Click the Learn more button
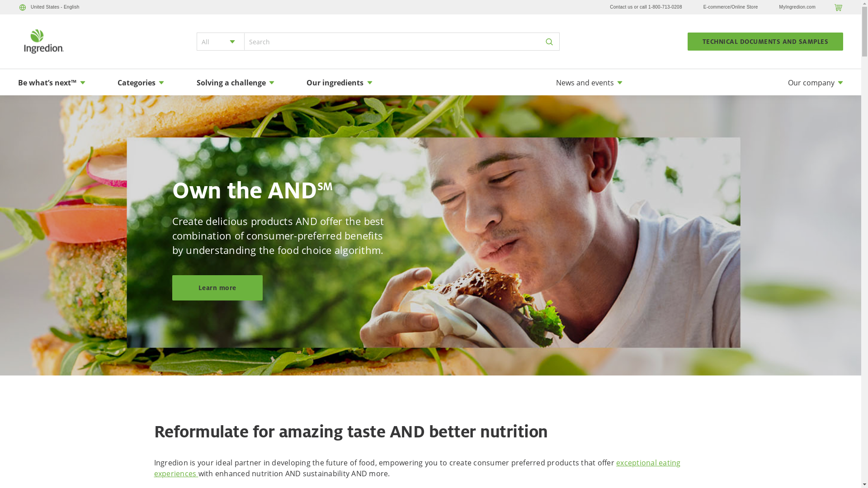868x488 pixels. click(x=217, y=288)
